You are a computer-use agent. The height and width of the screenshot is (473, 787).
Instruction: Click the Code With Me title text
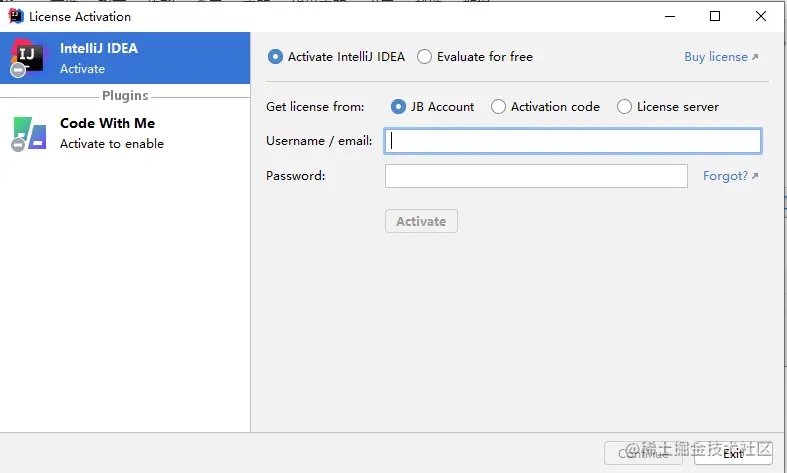[x=107, y=123]
